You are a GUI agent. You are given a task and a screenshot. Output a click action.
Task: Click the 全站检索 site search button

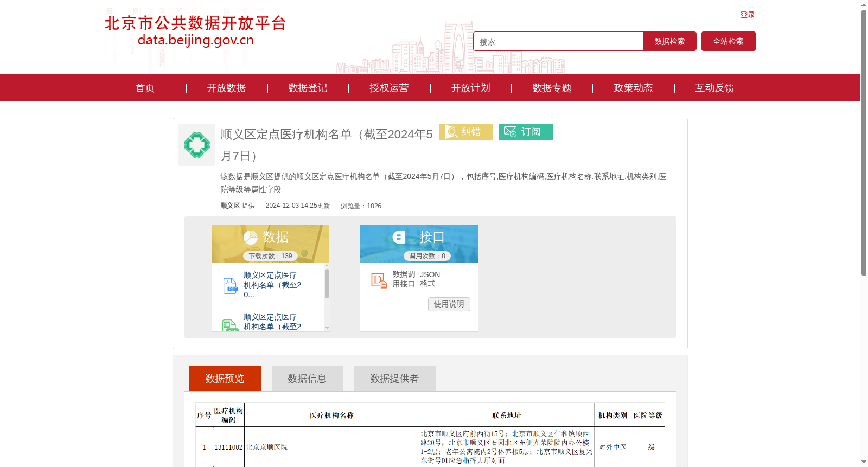[x=729, y=41]
